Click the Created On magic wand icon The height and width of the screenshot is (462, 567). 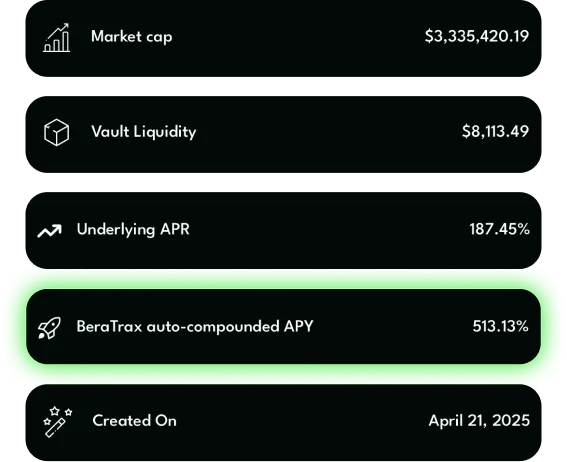click(57, 422)
